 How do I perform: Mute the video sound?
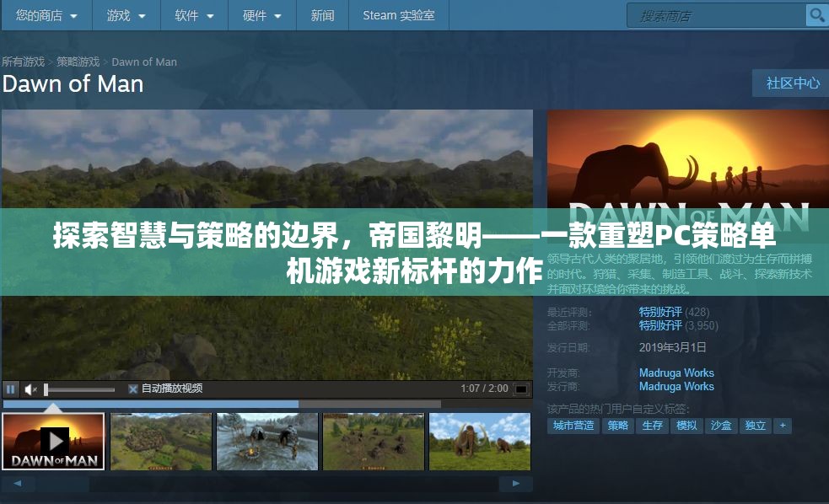(x=30, y=389)
